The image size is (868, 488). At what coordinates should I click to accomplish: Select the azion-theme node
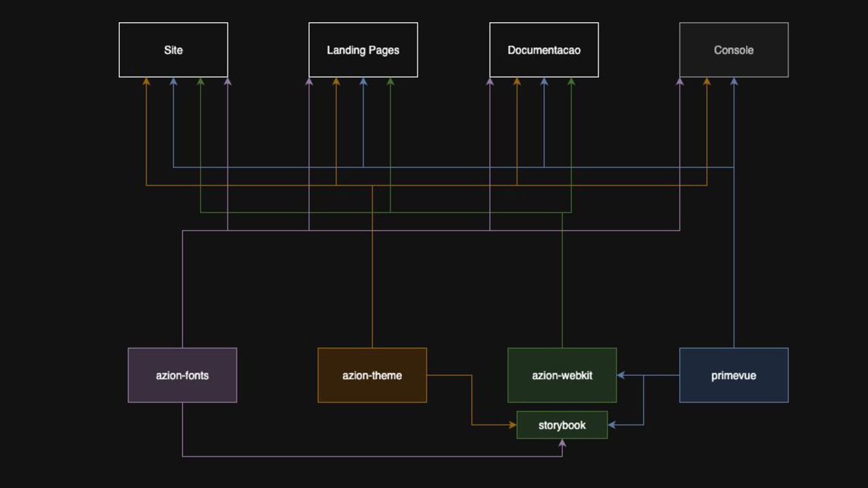(x=373, y=375)
